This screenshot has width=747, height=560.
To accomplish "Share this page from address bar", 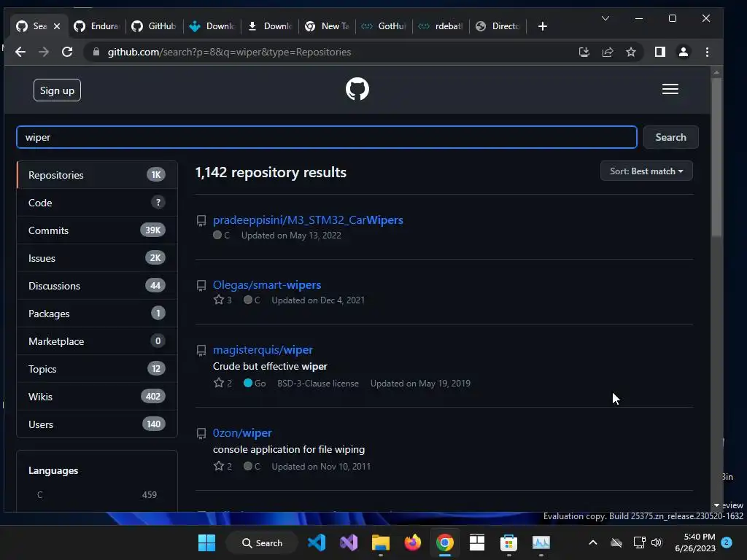I will click(608, 52).
